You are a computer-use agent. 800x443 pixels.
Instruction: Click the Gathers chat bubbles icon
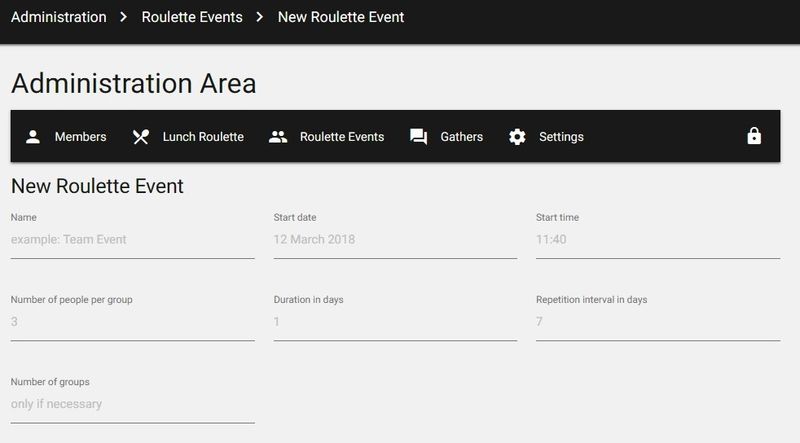point(419,137)
